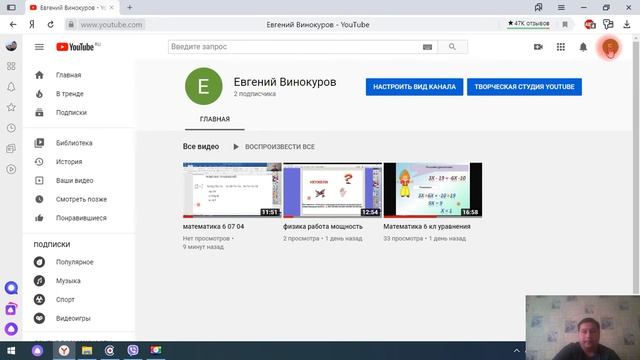Click the title физика работа мощность
Image resolution: width=640 pixels, height=360 pixels.
tap(323, 227)
